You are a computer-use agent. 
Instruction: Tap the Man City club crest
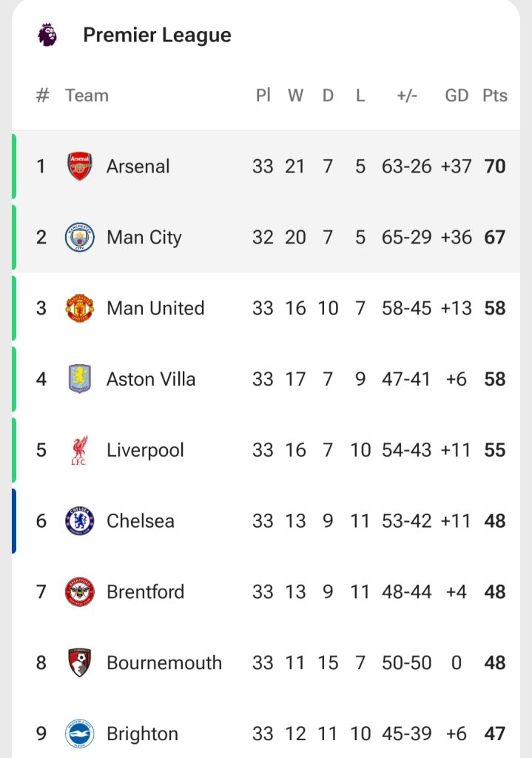pyautogui.click(x=79, y=238)
